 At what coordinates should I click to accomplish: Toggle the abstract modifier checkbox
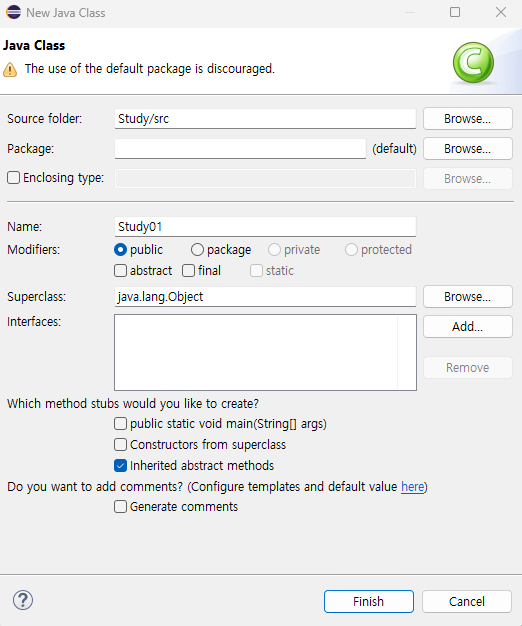pos(120,271)
